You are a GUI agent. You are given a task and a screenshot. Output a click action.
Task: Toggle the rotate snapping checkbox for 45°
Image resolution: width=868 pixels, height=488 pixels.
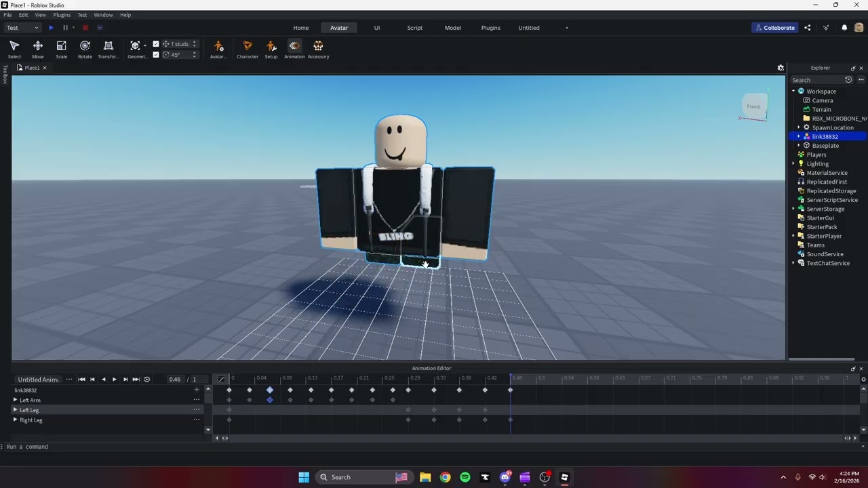tap(156, 55)
